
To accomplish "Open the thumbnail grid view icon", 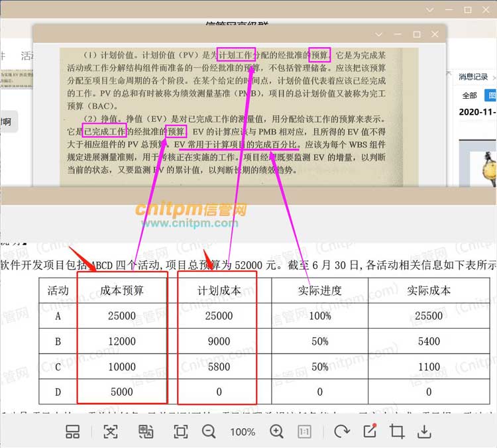I will 73,431.
